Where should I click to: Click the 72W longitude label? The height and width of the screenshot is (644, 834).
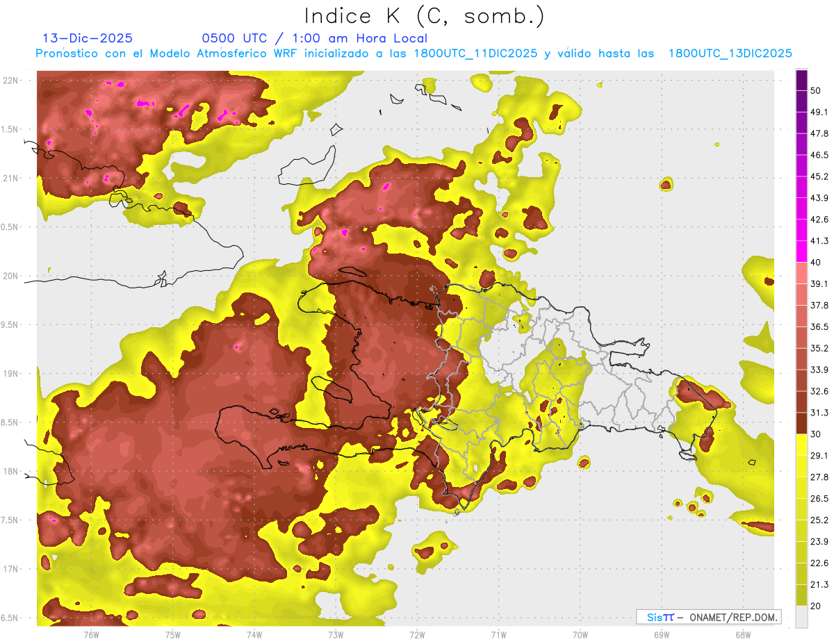(417, 634)
